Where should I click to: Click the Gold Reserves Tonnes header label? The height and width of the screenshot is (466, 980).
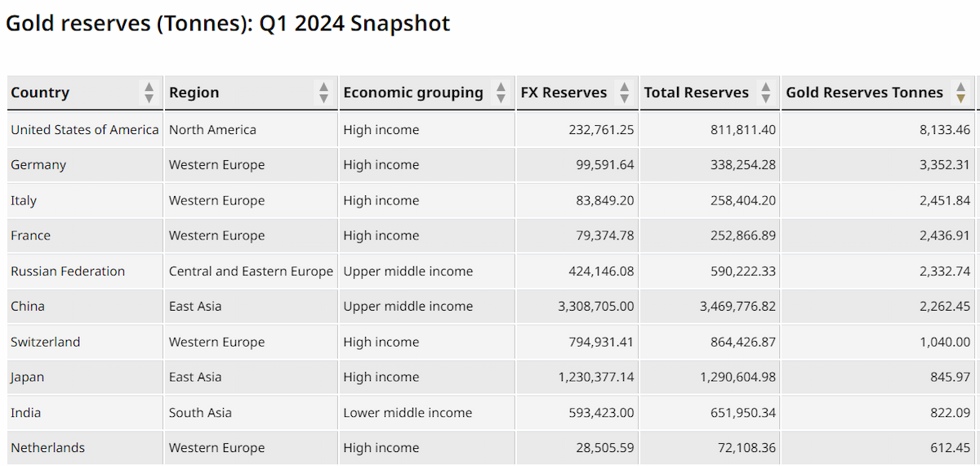[x=864, y=92]
